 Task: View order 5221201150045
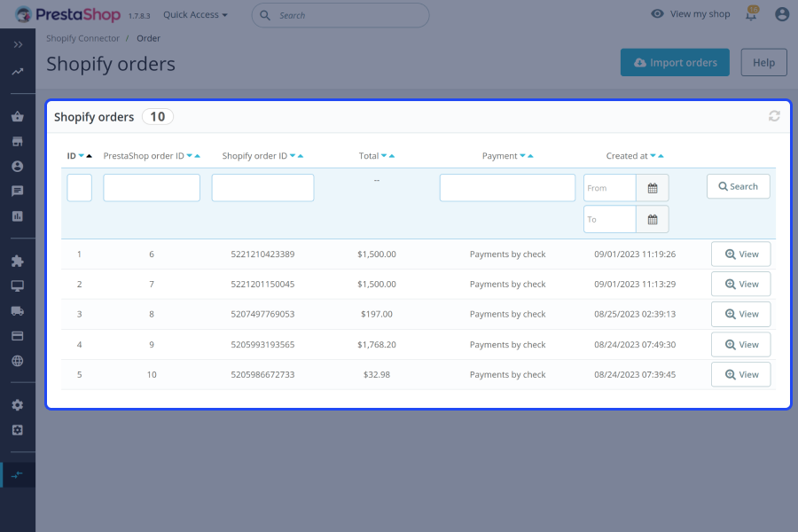click(740, 284)
